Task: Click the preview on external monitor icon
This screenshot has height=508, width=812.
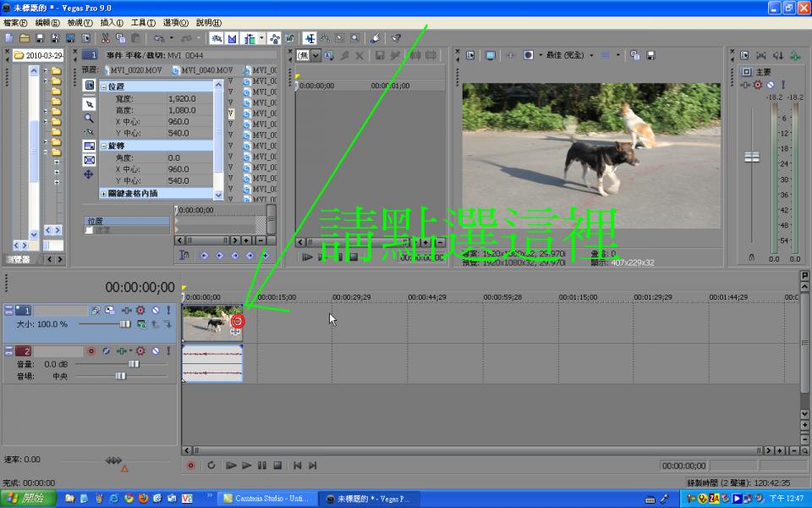Action: click(490, 55)
